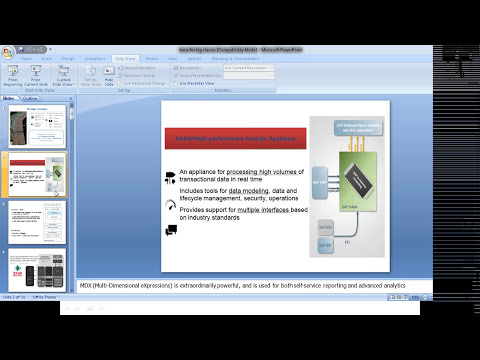Click the Hide Slide button
480x360 pixels.
click(x=109, y=76)
